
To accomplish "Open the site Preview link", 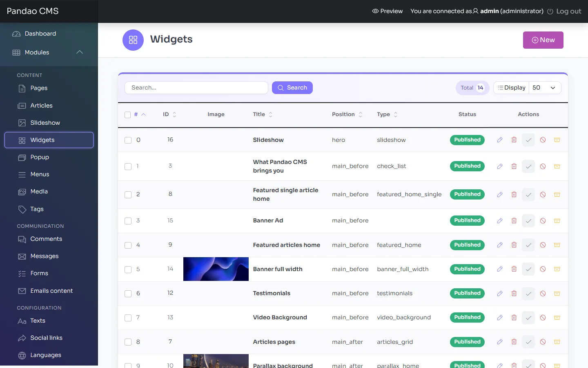I will [x=387, y=11].
